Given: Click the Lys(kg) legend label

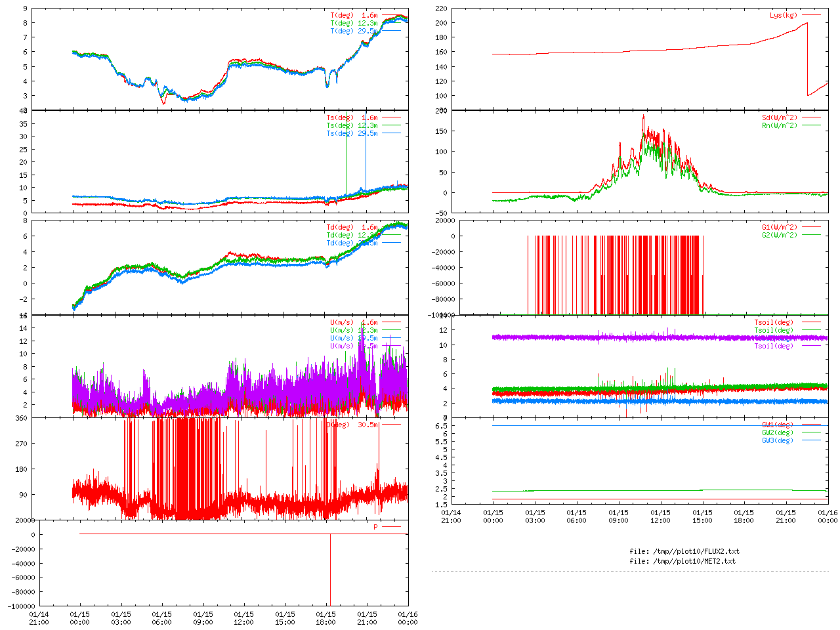Looking at the screenshot, I should 784,15.
